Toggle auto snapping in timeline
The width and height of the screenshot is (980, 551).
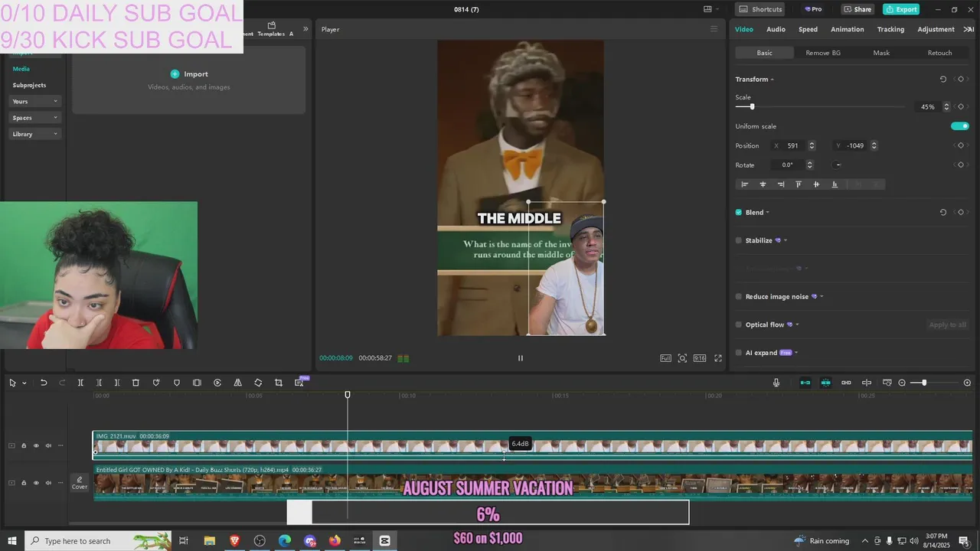[825, 383]
